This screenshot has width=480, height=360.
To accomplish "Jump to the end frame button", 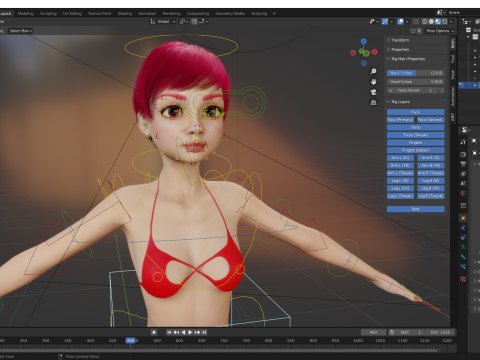I will (204, 332).
